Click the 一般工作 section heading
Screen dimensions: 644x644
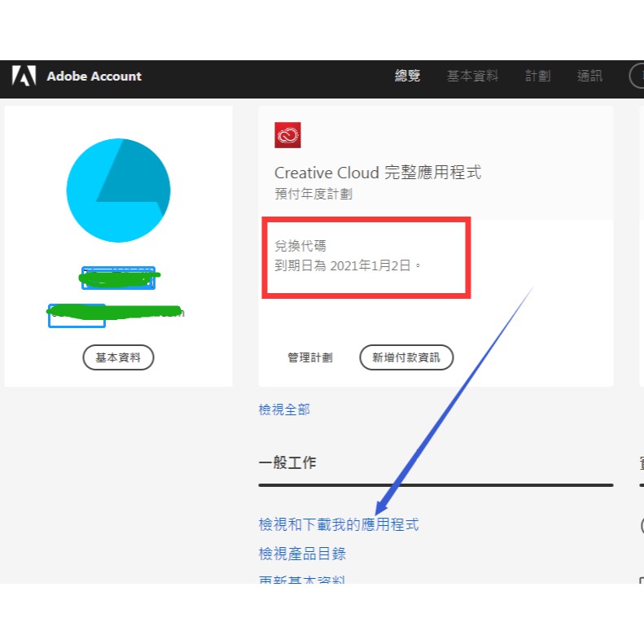tap(287, 463)
